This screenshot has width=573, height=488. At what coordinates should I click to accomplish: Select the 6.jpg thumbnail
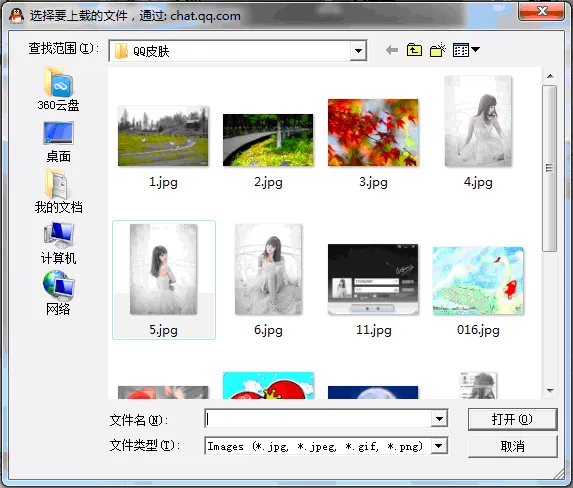click(268, 269)
